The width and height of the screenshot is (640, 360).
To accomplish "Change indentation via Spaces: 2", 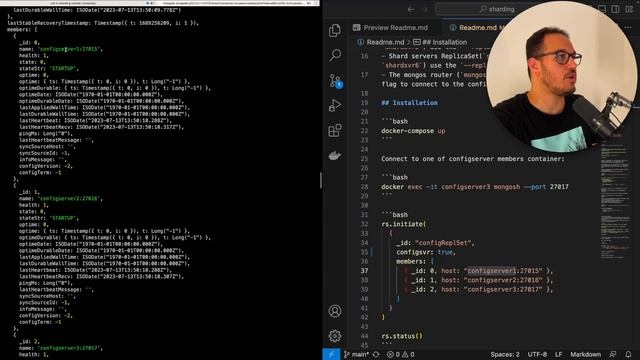I will [505, 354].
